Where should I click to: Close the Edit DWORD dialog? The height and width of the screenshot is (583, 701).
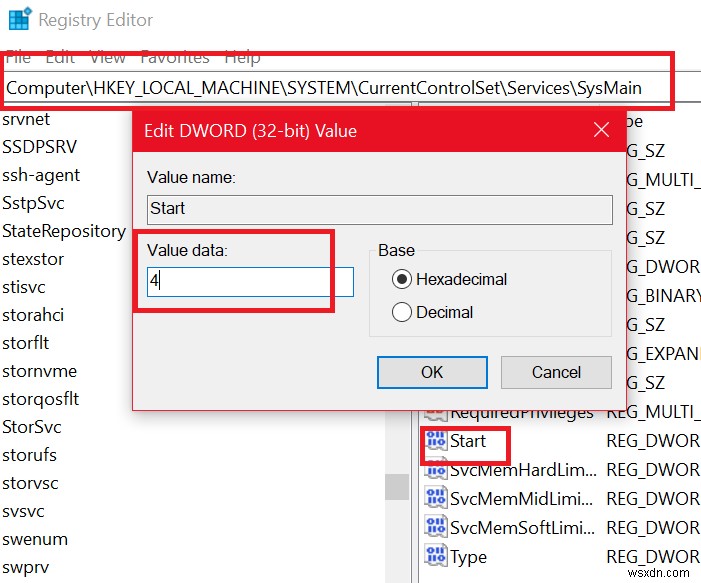click(x=601, y=130)
